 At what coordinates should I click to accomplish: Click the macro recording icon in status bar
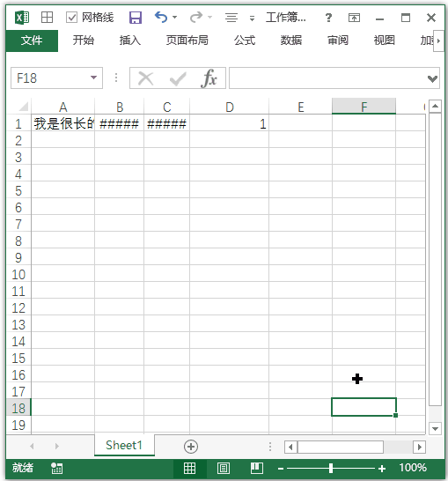click(56, 468)
